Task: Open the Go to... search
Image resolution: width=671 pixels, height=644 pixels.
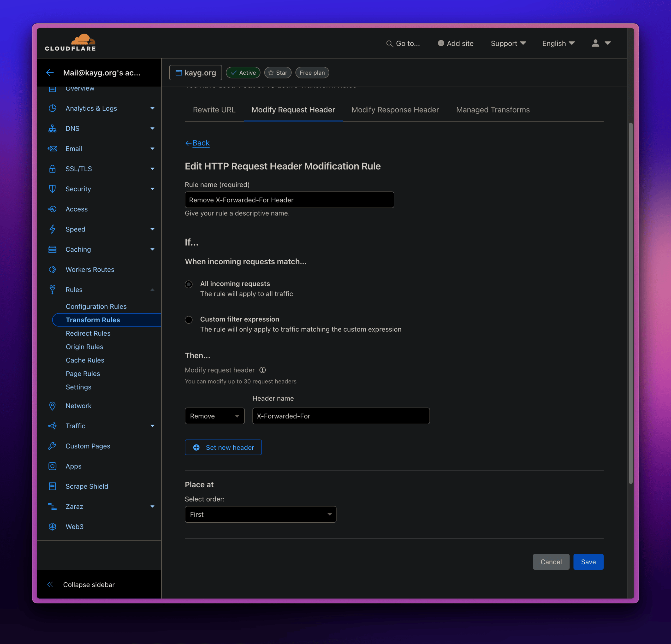Action: click(x=403, y=43)
